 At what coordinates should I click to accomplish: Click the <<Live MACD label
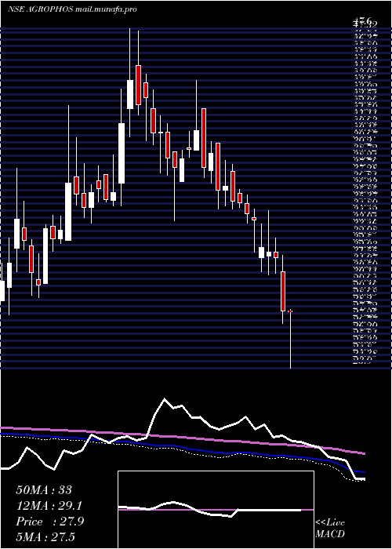(x=330, y=529)
